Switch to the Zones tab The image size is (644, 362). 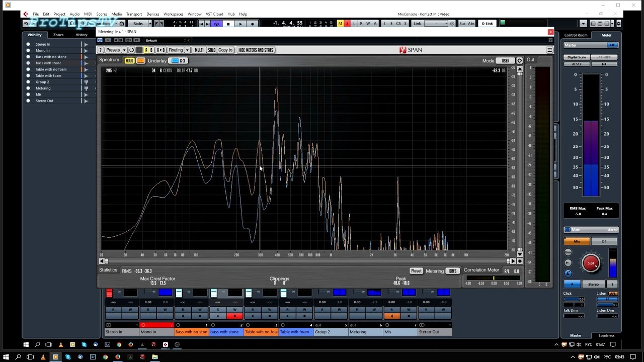58,35
